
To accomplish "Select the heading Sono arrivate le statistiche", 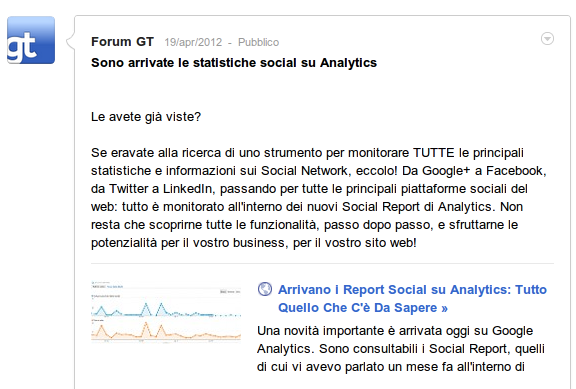I will (234, 63).
